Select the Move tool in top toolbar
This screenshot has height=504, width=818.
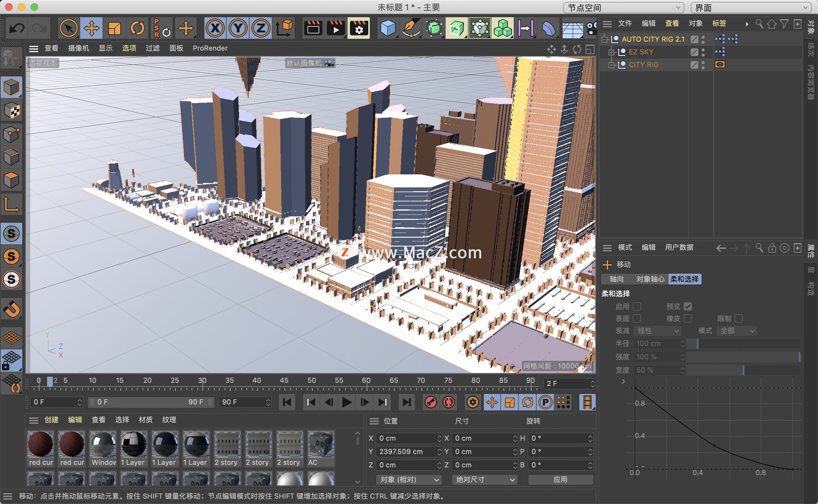(91, 28)
